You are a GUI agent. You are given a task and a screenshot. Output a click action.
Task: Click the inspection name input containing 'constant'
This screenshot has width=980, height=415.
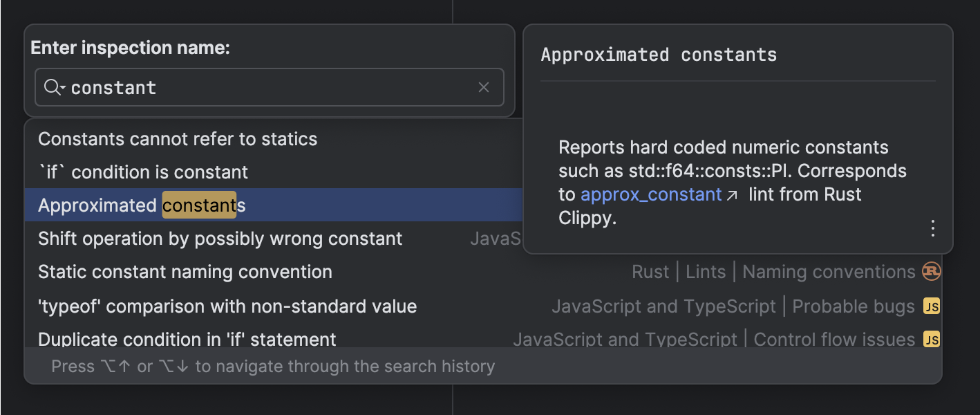(x=270, y=88)
